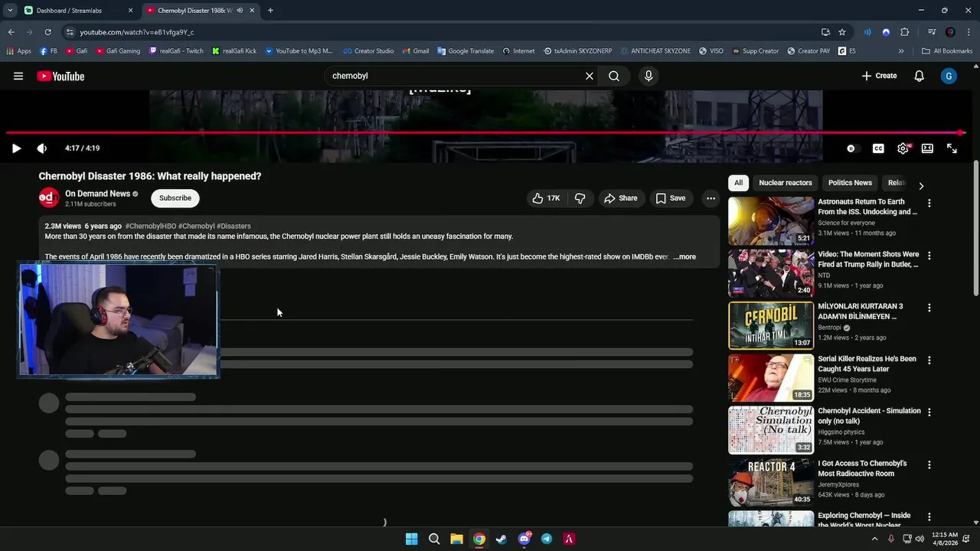Screen dimensions: 980x551
Task: Toggle theater mode in player
Action: tap(927, 148)
